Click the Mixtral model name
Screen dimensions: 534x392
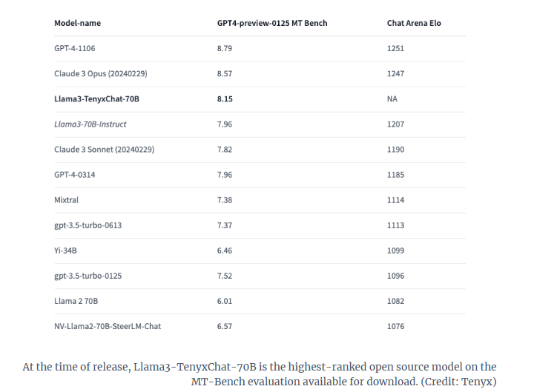(x=67, y=200)
